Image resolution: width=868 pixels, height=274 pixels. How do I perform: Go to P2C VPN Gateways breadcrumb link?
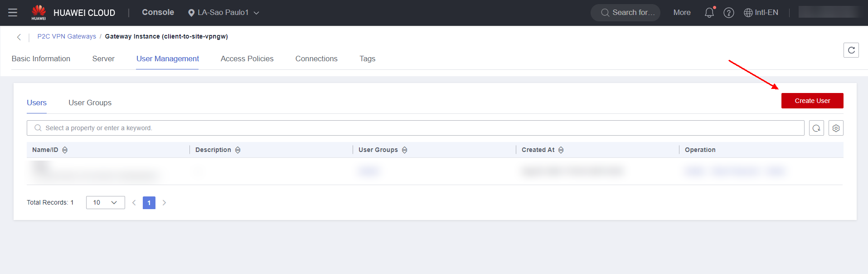click(x=67, y=37)
